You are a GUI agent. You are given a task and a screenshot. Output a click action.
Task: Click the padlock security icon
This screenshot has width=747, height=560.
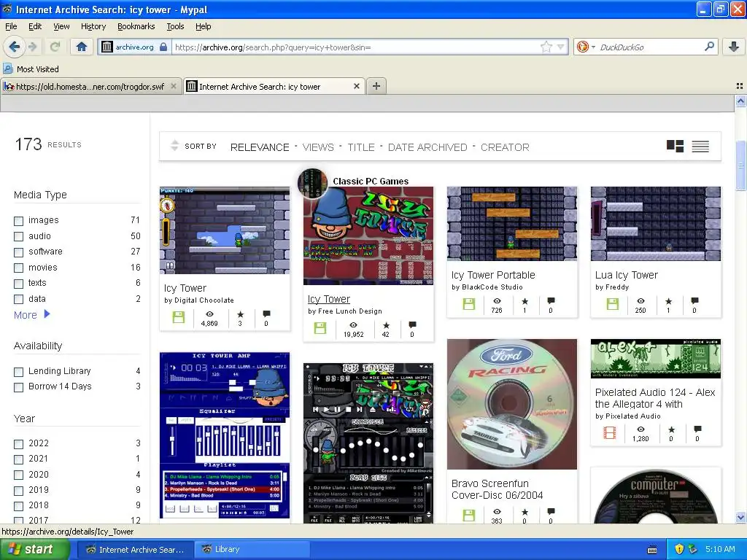tap(163, 47)
